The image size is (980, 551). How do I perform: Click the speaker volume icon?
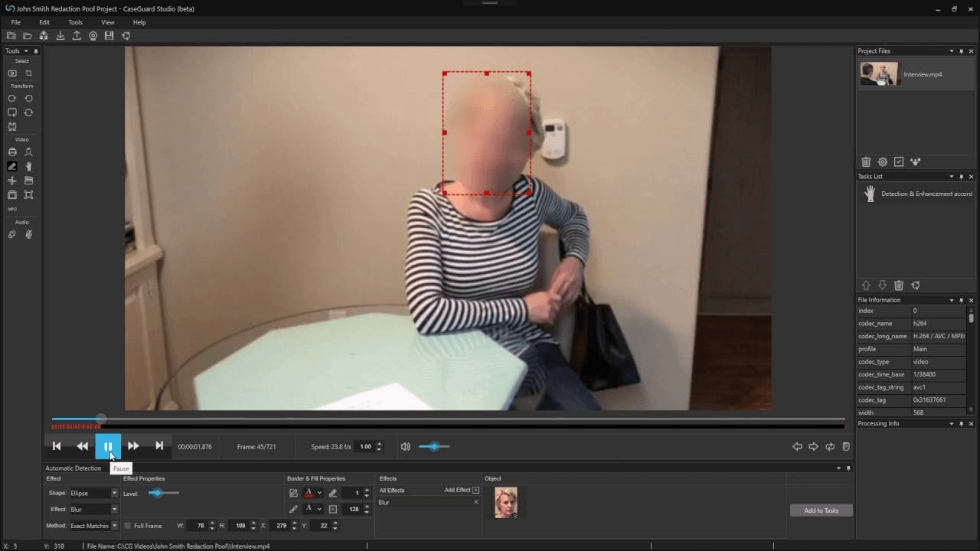pyautogui.click(x=406, y=446)
